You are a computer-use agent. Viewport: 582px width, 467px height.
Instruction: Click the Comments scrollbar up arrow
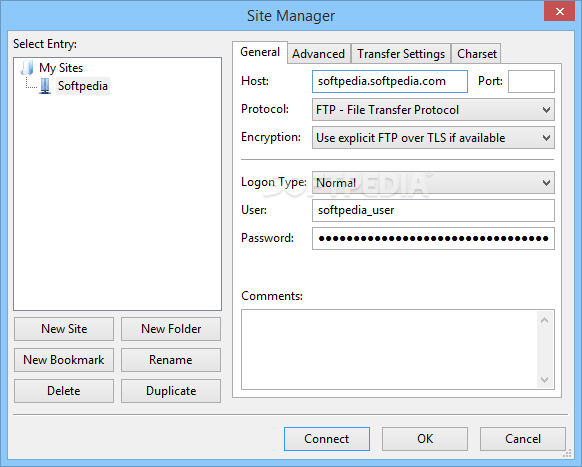tap(545, 320)
